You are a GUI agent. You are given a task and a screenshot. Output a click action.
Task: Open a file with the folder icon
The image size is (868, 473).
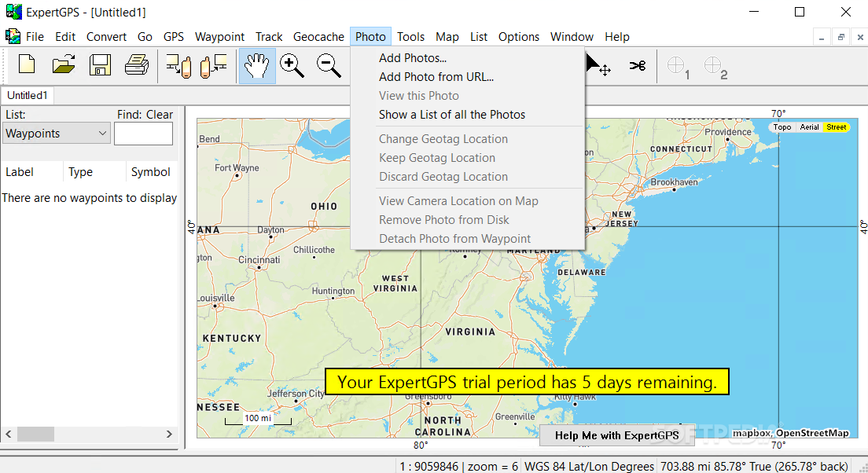click(64, 64)
